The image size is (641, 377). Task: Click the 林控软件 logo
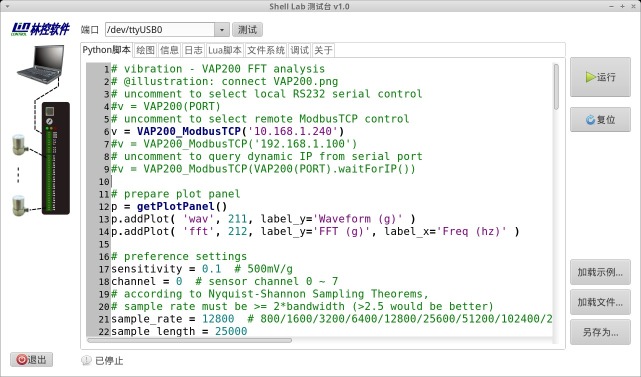[40, 29]
